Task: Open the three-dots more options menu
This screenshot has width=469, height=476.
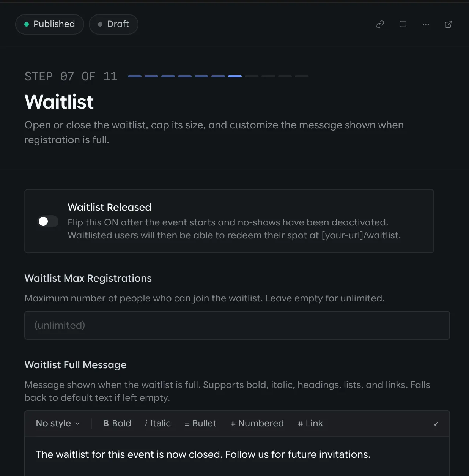Action: pos(426,24)
